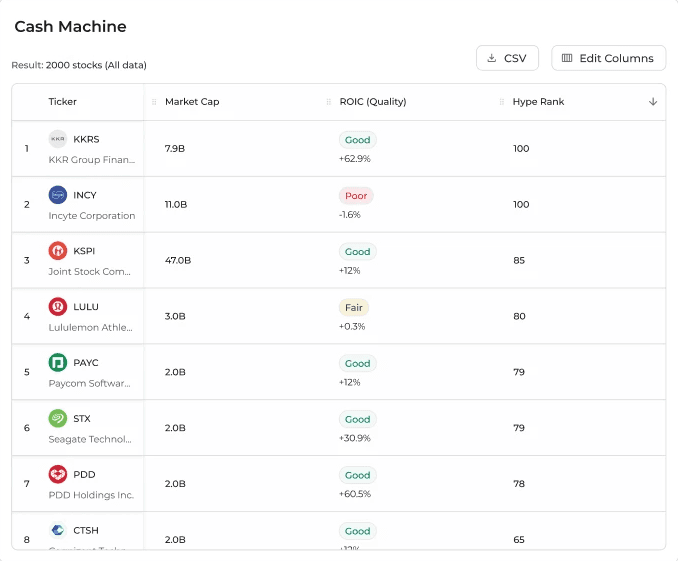
Task: Click the +60.5% ROIC value
Action: tap(355, 494)
